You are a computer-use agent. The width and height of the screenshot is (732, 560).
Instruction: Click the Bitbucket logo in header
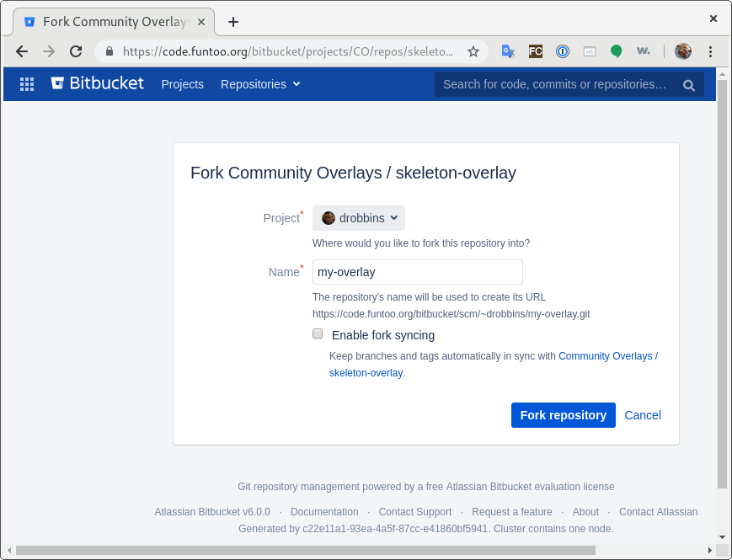[x=97, y=83]
